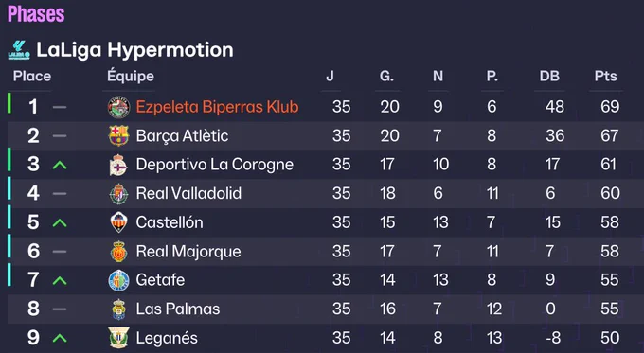Open the Ezpeleta Biperras Klub crest
644x353 pixels.
[118, 107]
